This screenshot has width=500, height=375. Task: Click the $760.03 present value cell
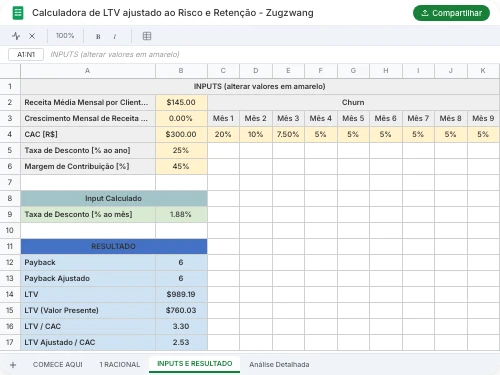[x=181, y=310]
